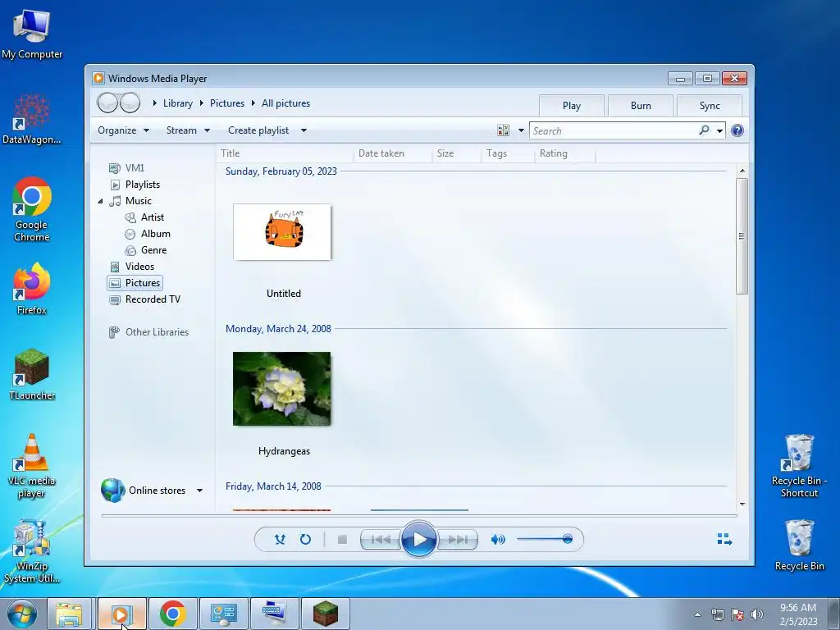
Task: Switch to the Sync tab
Action: click(710, 106)
